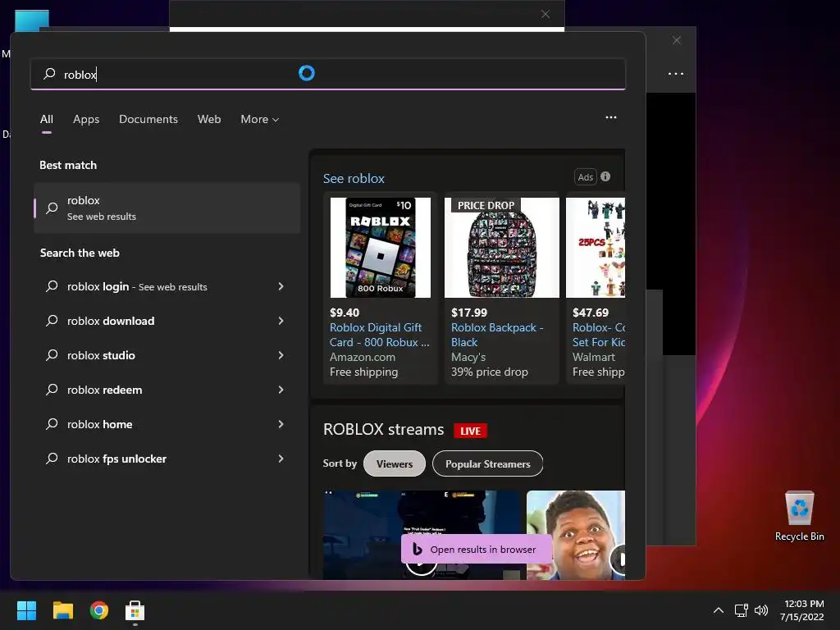840x630 pixels.
Task: Switch to the Apps filter tab
Action: click(86, 120)
